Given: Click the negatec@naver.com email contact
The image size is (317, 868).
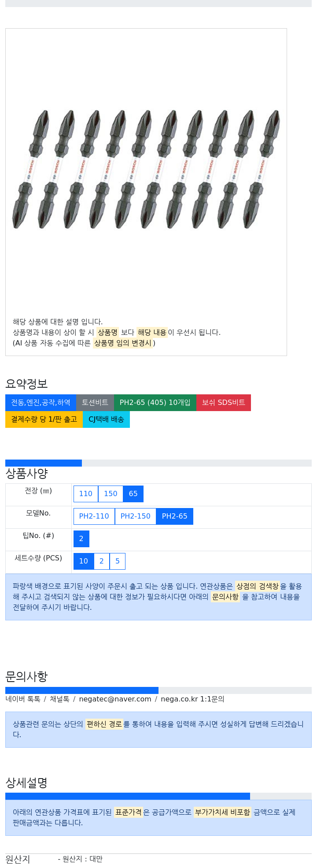Looking at the screenshot, I should pyautogui.click(x=115, y=699).
